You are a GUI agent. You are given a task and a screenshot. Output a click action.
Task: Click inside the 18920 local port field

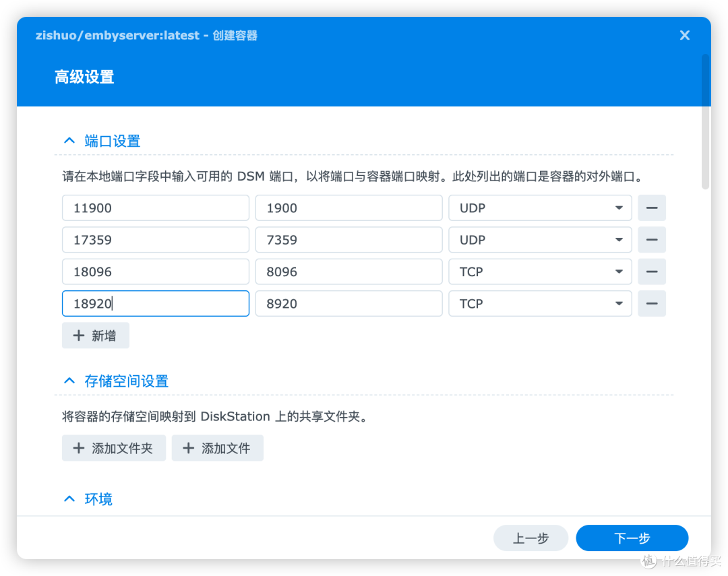click(155, 303)
